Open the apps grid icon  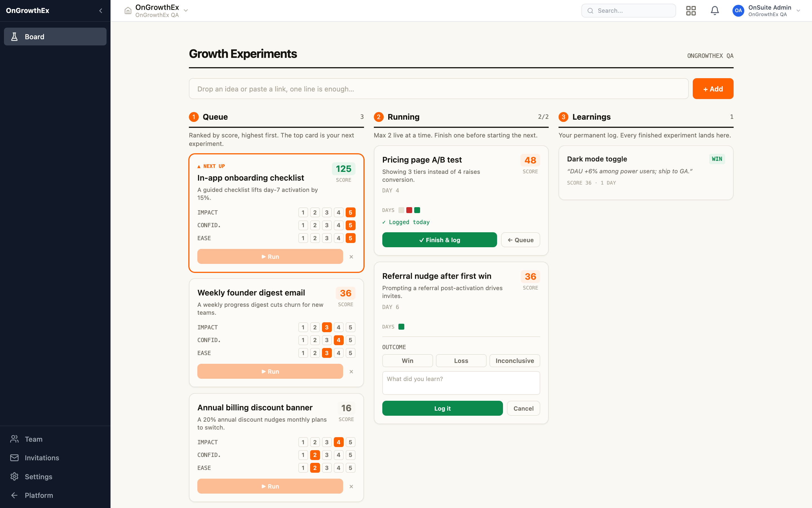691,11
